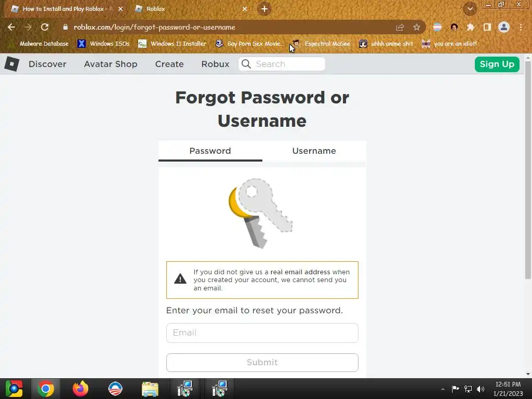Image resolution: width=532 pixels, height=399 pixels.
Task: Go back with browser back arrow
Action: click(x=11, y=27)
